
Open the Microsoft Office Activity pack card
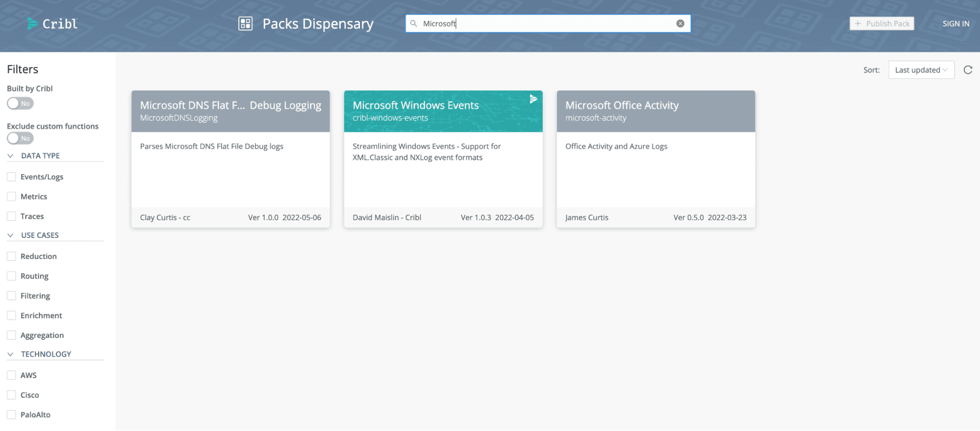(655, 159)
